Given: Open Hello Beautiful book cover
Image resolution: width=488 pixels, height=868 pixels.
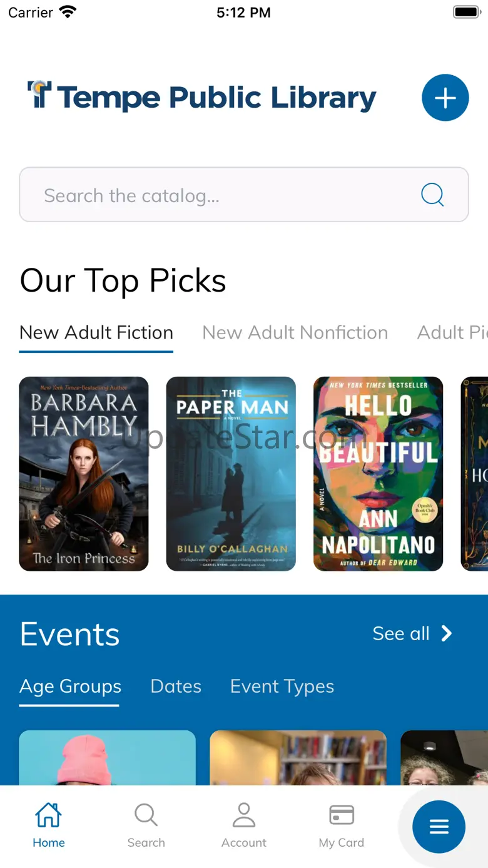Looking at the screenshot, I should click(378, 474).
